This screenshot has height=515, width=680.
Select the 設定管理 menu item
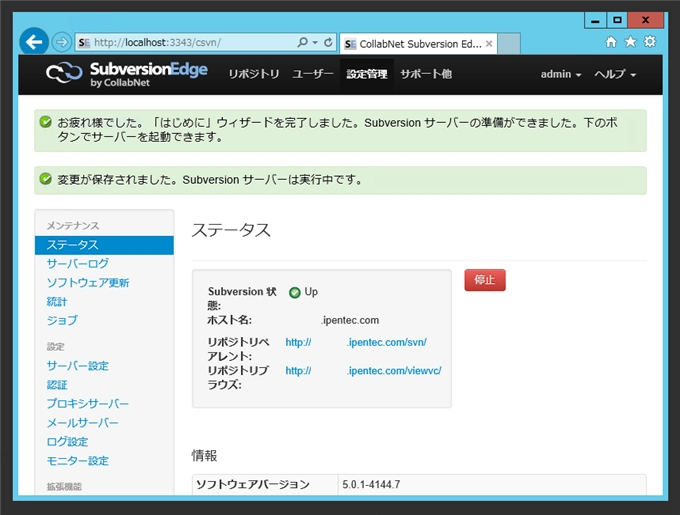[367, 74]
